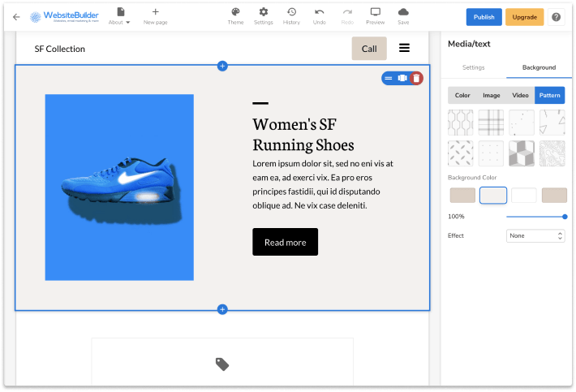Viewport: 576px width, 392px height.
Task: Pick the white background color swatch
Action: tap(524, 195)
